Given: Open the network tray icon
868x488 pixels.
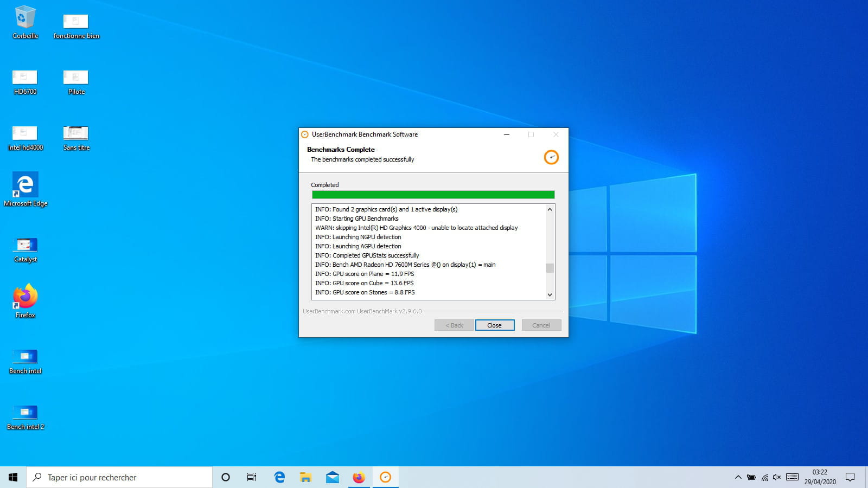Looking at the screenshot, I should coord(764,477).
